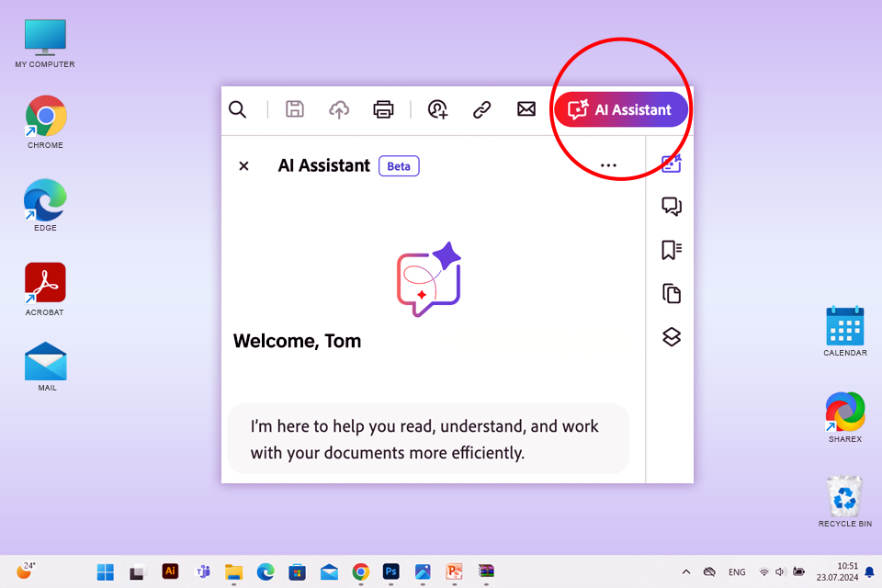Open Photos app from the taskbar
882x588 pixels.
tap(423, 571)
